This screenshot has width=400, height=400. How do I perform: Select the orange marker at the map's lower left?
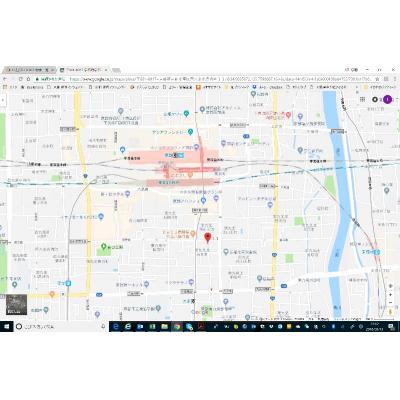tap(52, 294)
